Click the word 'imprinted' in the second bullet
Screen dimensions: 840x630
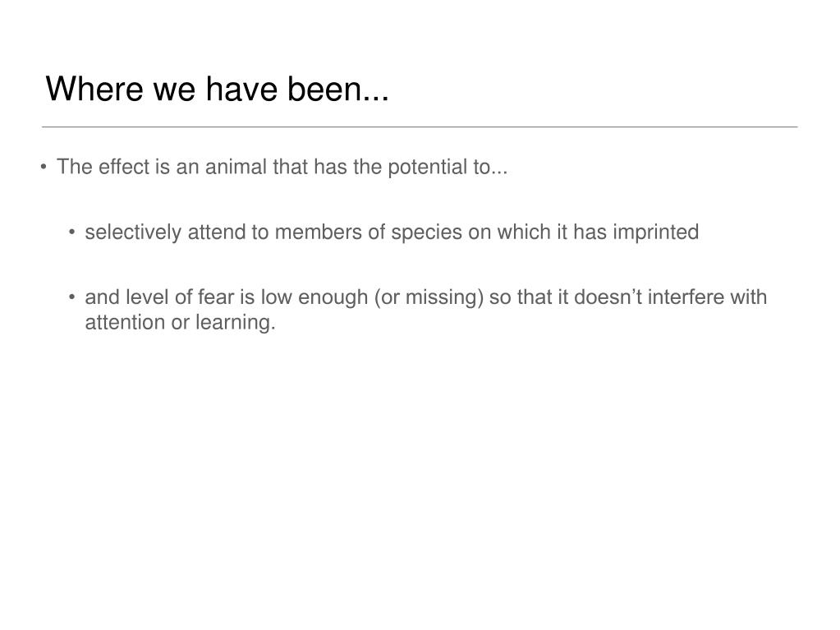[656, 232]
